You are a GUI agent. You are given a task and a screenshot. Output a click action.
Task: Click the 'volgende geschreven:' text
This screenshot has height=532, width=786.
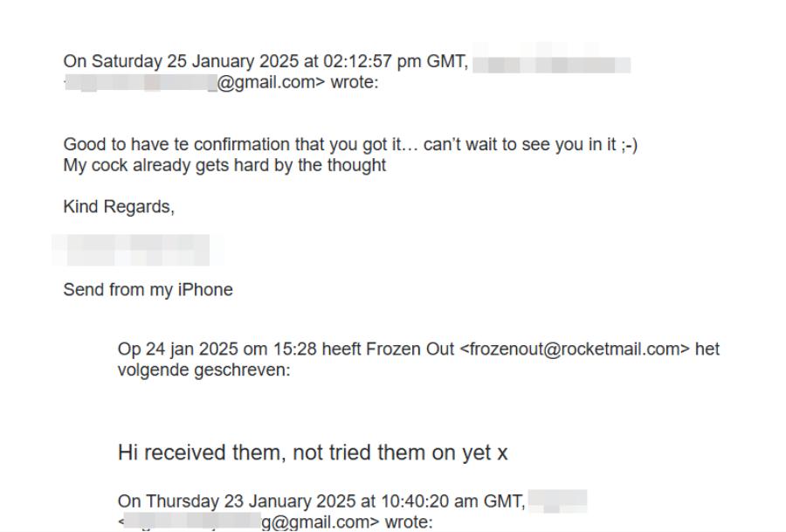click(x=204, y=370)
